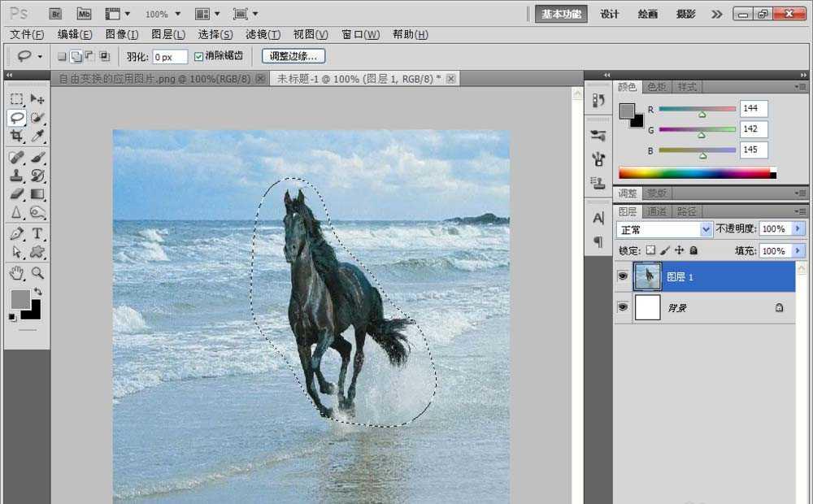Screen dimensions: 813x504
Task: Select the Zoom magnifier tool
Action: click(37, 272)
